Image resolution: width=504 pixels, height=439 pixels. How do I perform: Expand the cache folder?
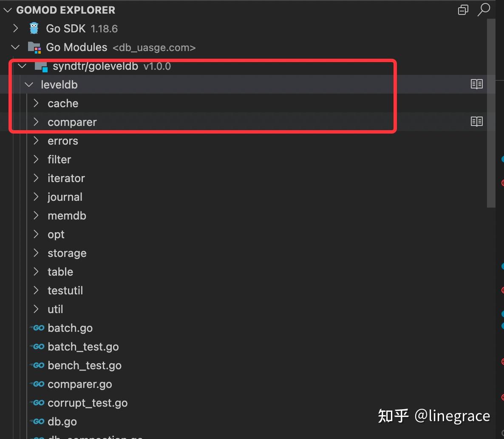36,103
